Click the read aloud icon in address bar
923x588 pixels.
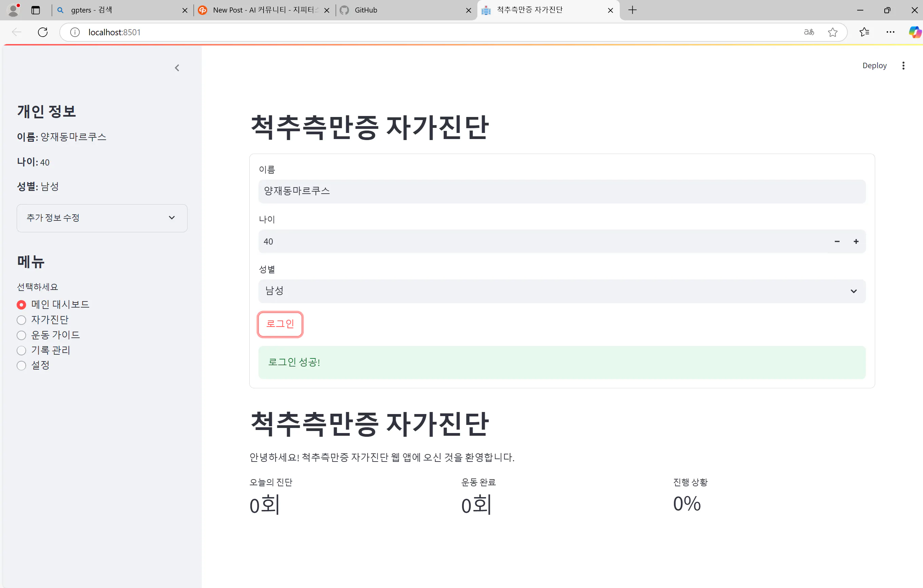tap(809, 32)
